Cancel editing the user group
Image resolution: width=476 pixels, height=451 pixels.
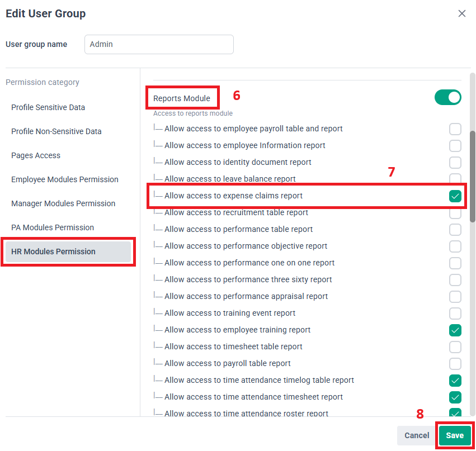point(417,435)
